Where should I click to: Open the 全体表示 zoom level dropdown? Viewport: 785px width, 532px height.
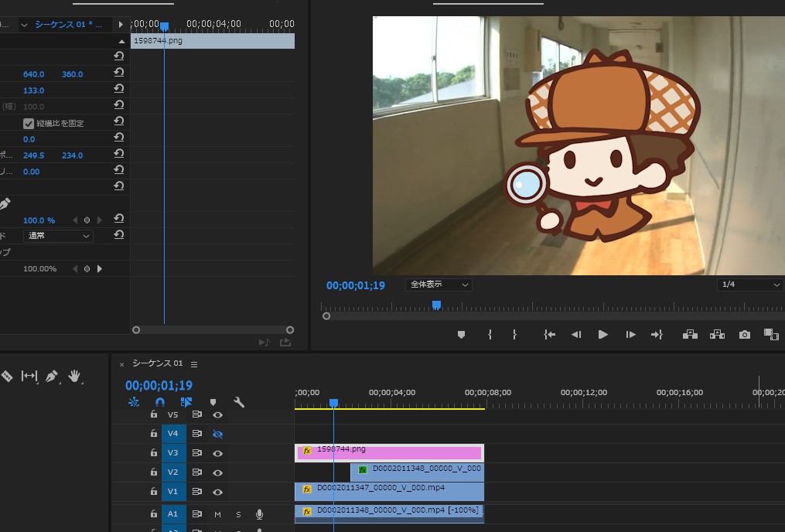click(439, 285)
